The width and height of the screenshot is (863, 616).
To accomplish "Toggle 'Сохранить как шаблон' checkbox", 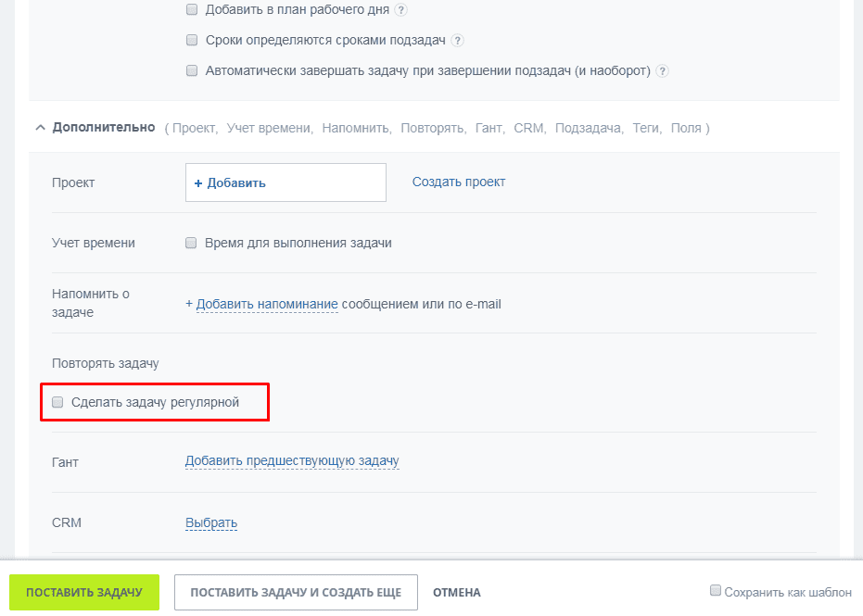I will pos(716,590).
